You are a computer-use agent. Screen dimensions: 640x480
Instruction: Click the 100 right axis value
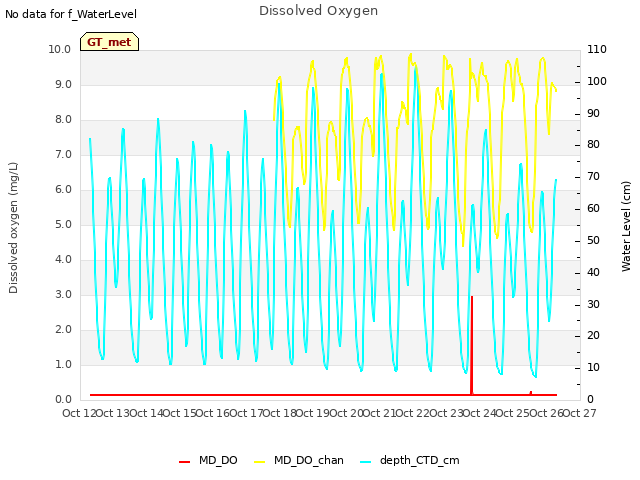click(x=597, y=81)
